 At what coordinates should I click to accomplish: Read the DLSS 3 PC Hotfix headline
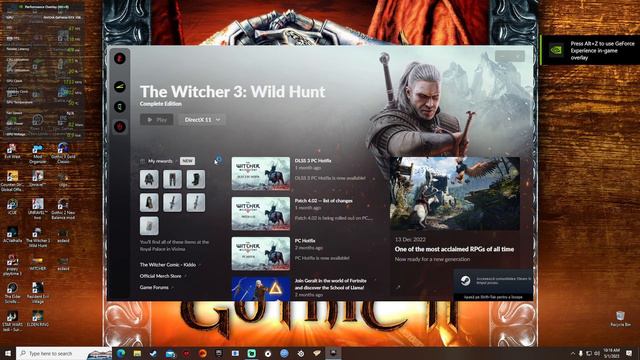(313, 161)
